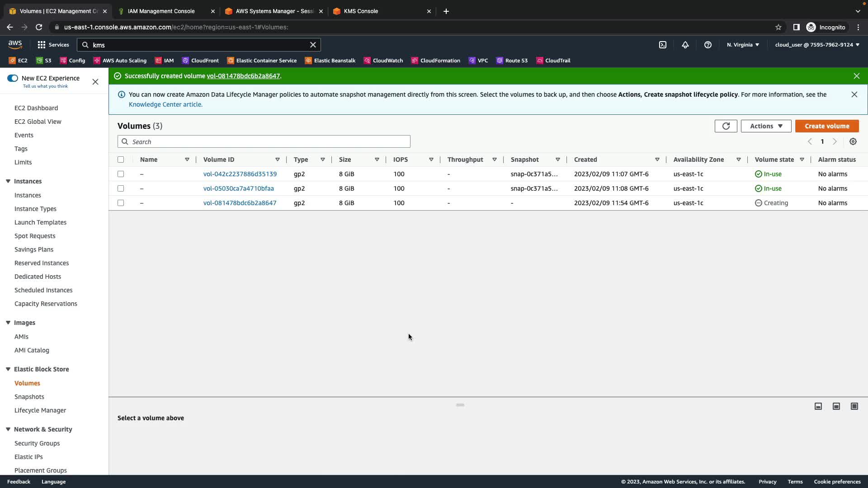Open table preferences gear icon
This screenshot has width=868, height=488.
(853, 142)
